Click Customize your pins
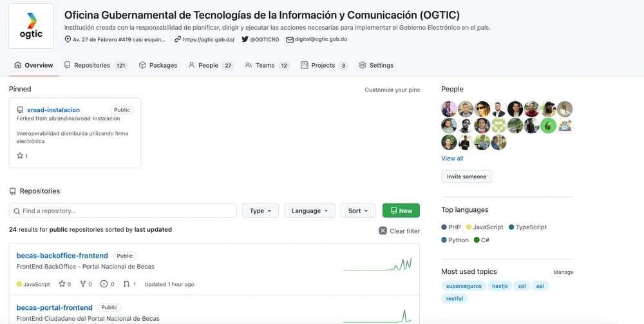644x324 pixels. [x=392, y=90]
